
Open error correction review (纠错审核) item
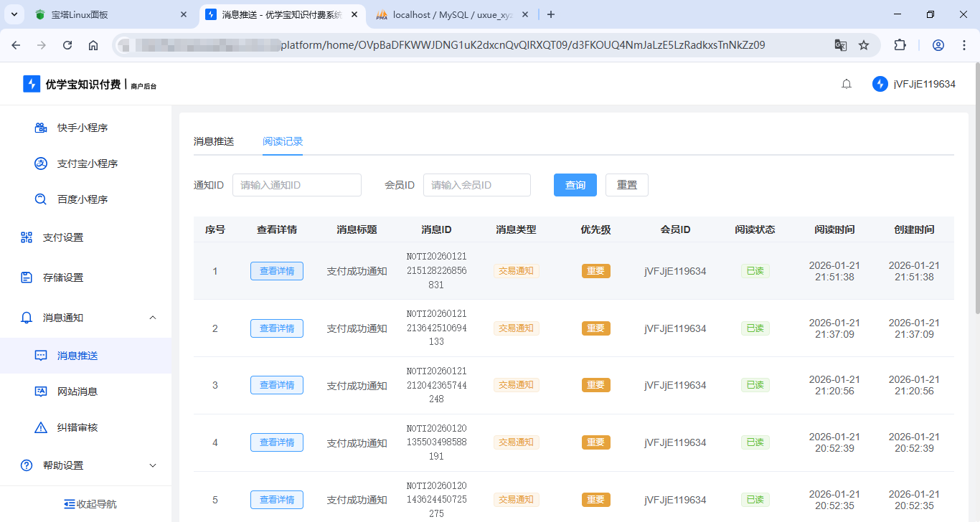coord(77,427)
